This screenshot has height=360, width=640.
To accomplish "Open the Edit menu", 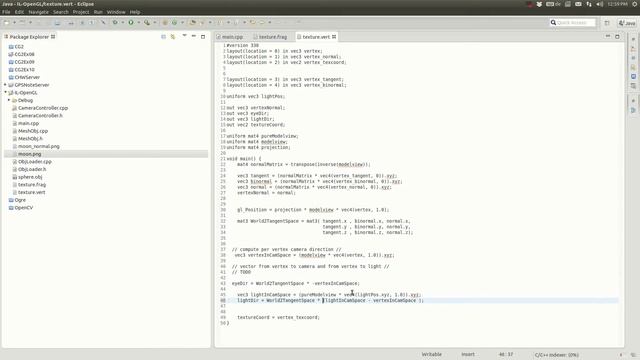I will click(x=19, y=12).
